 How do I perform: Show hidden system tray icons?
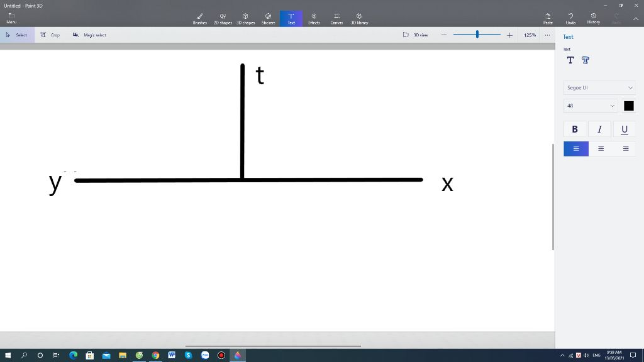tap(562, 356)
